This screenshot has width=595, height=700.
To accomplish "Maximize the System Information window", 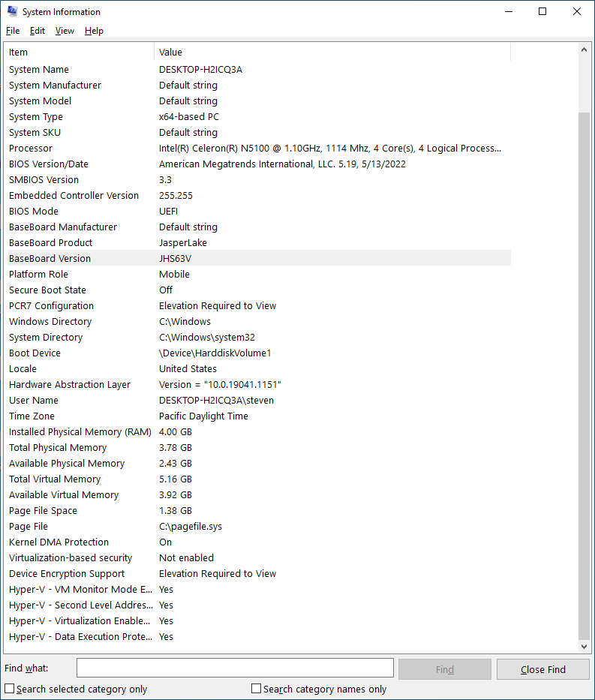I will pos(542,11).
